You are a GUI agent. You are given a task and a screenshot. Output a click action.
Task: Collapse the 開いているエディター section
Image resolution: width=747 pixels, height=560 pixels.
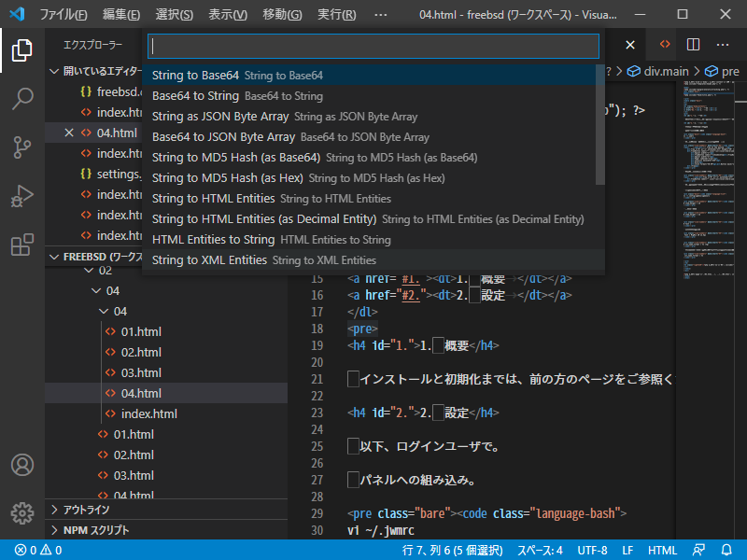pos(94,72)
